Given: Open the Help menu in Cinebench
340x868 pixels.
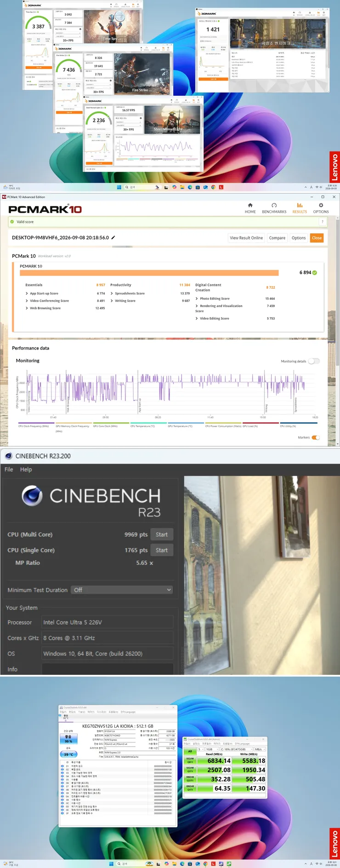Looking at the screenshot, I should coord(26,469).
